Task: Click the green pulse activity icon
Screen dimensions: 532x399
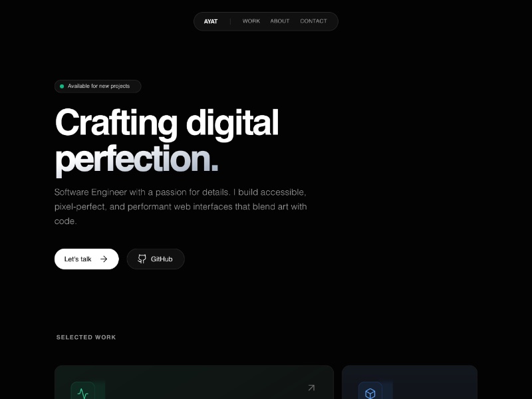Action: (x=82, y=393)
